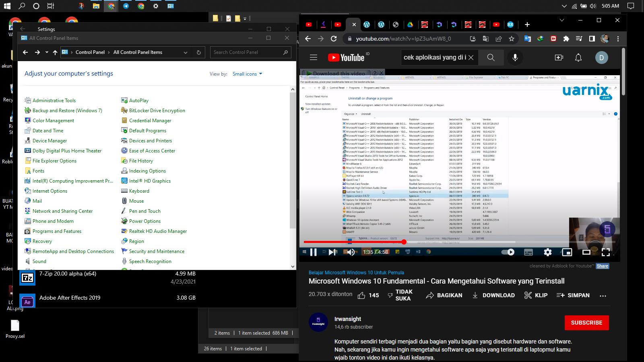Expand the View by Small icons dropdown
Image resolution: width=644 pixels, height=362 pixels.
click(248, 74)
